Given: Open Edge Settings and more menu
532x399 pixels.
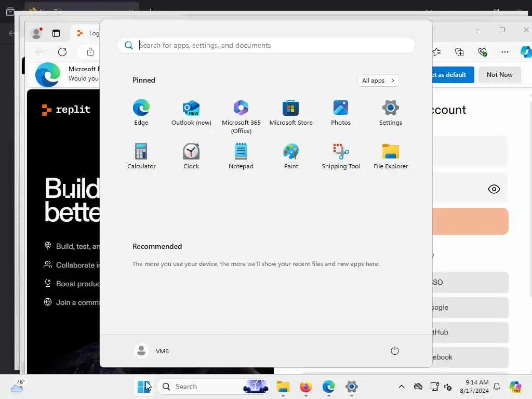Looking at the screenshot, I should [505, 52].
